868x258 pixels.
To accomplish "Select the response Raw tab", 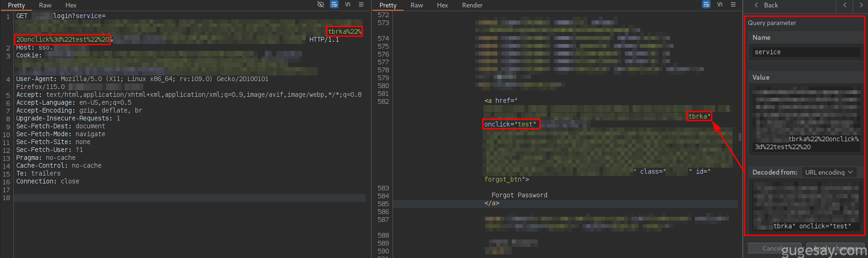I will click(417, 5).
